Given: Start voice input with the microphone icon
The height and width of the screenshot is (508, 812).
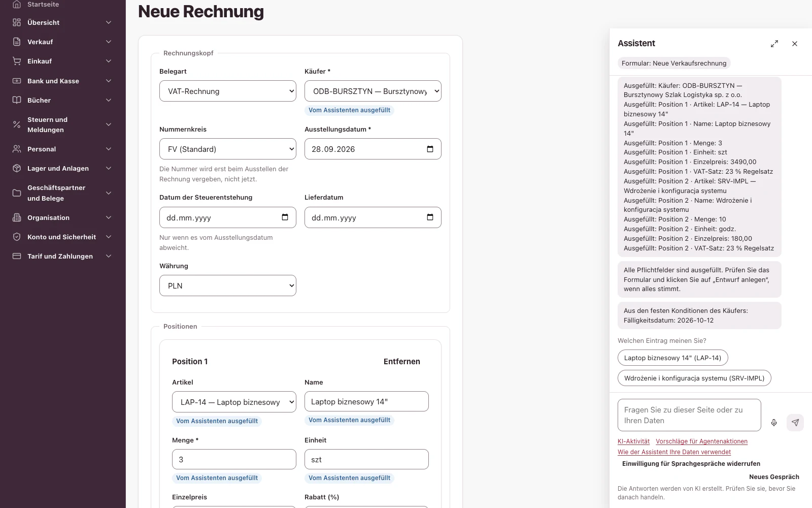Looking at the screenshot, I should 774,423.
